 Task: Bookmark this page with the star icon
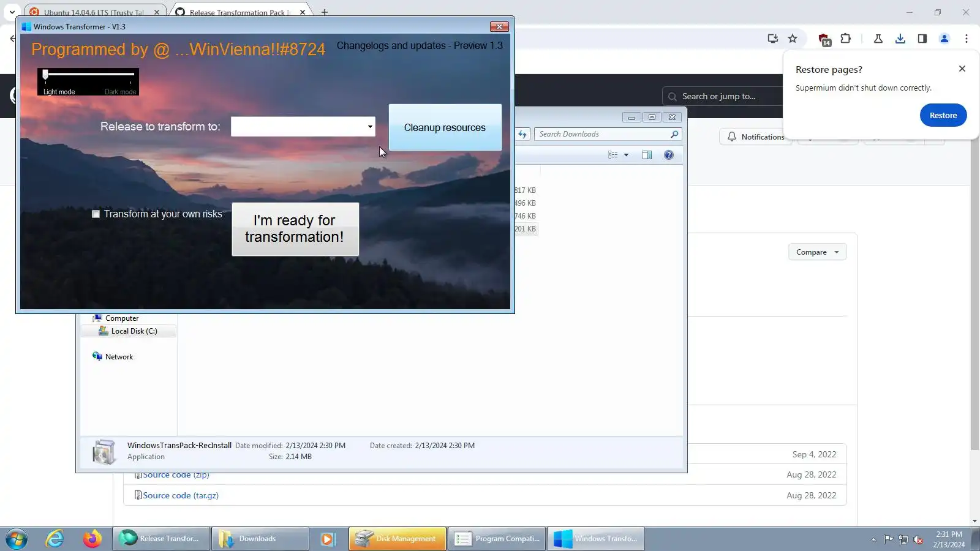click(793, 39)
